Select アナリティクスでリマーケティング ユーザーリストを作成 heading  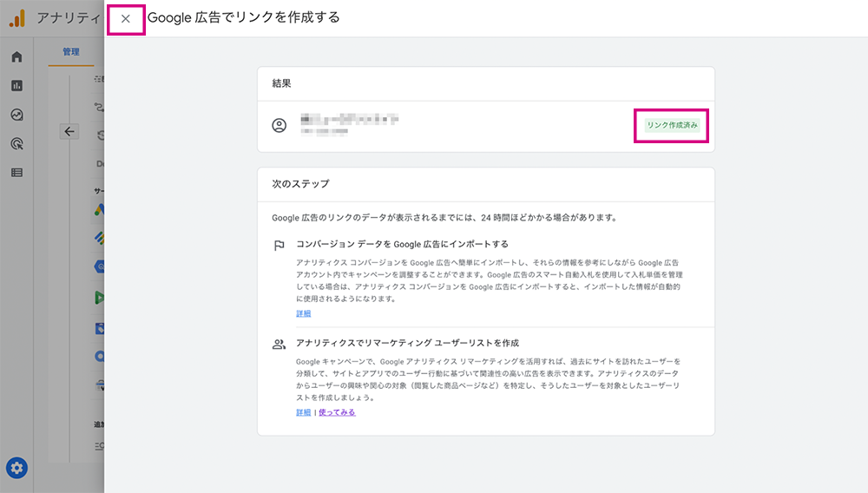(x=407, y=343)
